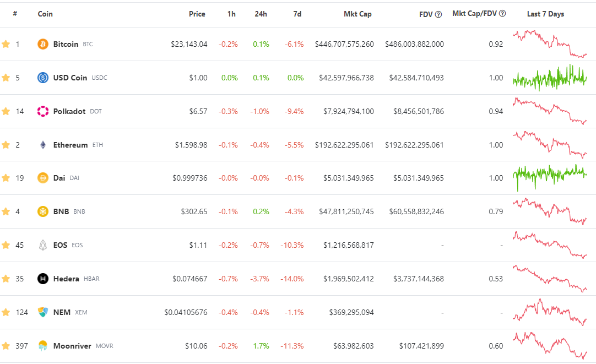This screenshot has width=596, height=364.
Task: Sort by the 24h change header
Action: [261, 14]
